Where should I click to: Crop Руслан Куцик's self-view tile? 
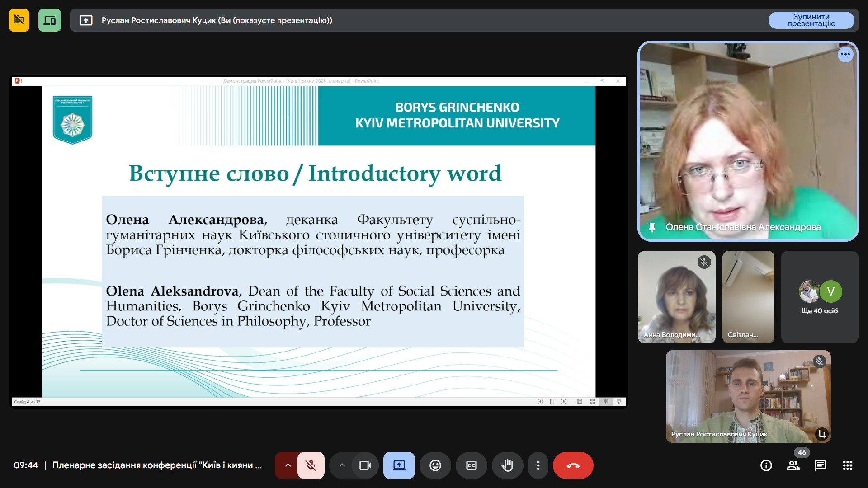(x=821, y=434)
